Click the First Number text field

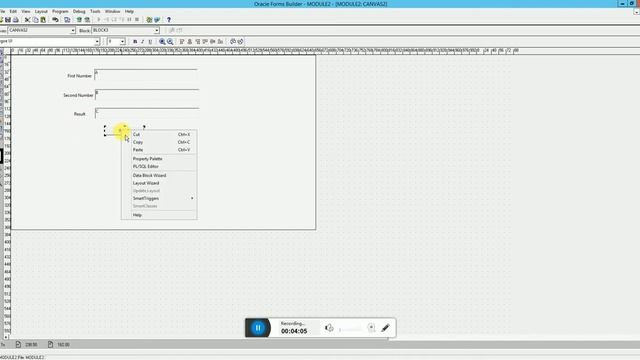[x=146, y=75]
